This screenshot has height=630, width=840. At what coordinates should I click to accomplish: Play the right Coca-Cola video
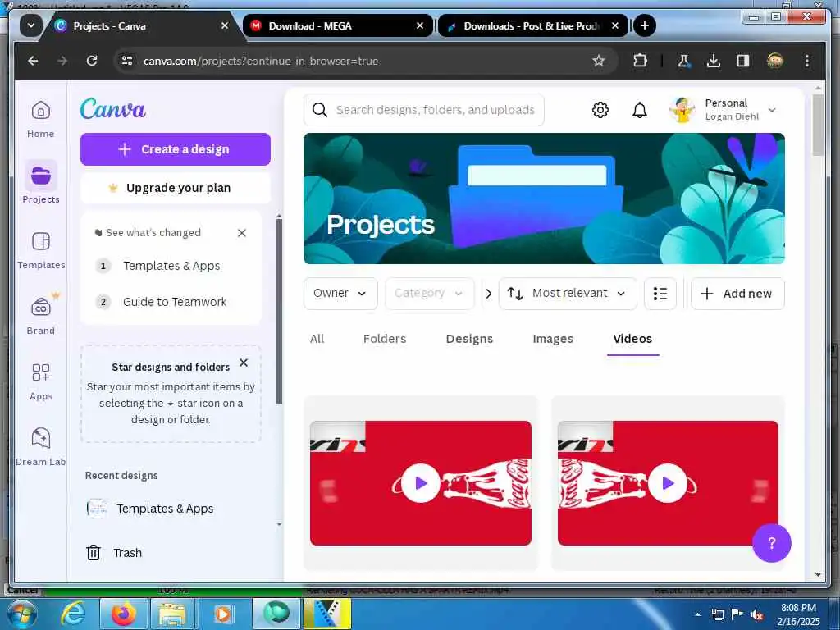668,482
